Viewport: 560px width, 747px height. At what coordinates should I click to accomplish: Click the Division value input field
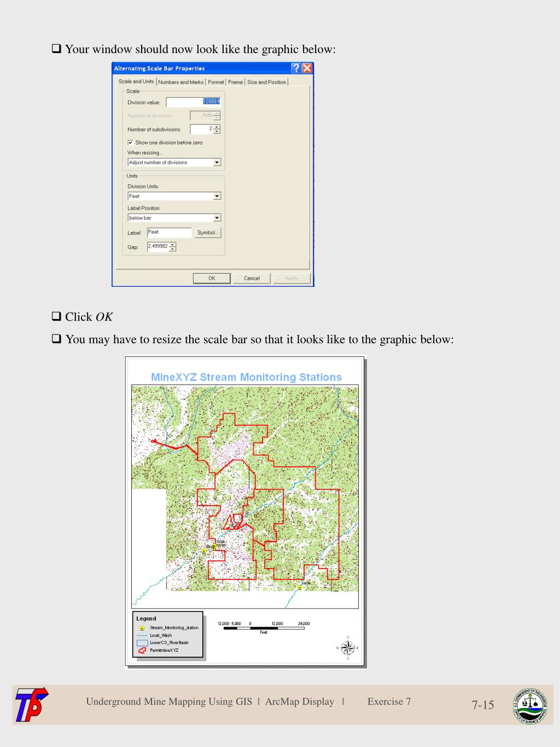point(193,102)
